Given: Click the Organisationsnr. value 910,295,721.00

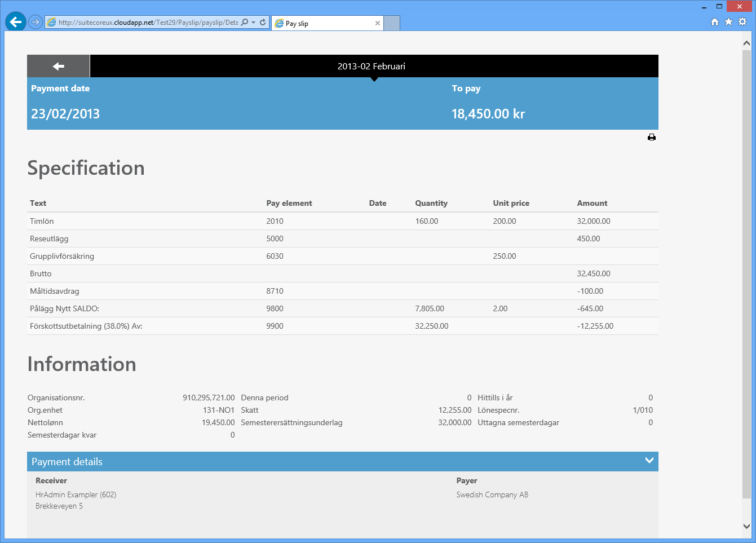Looking at the screenshot, I should point(209,398).
